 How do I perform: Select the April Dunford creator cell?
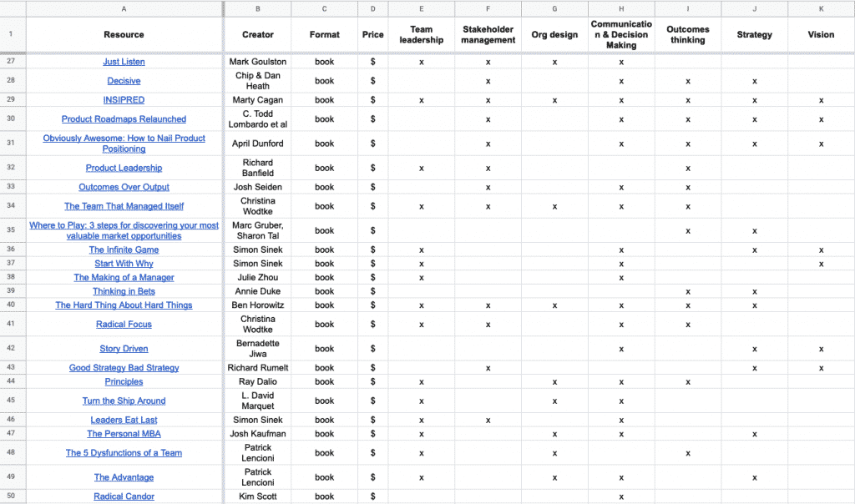pos(257,144)
